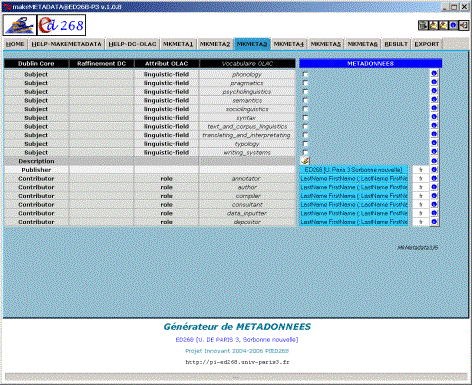This screenshot has height=385, width=472.
Task: Open the HELP-MAKEMETADATA tab
Action: (x=66, y=44)
